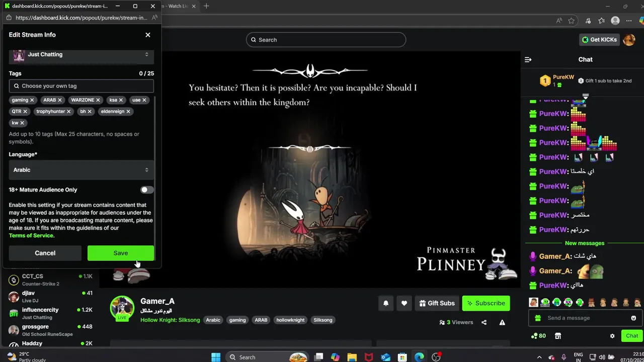Click the notification bell for Gamer_A
Image resolution: width=644 pixels, height=362 pixels.
tap(386, 303)
